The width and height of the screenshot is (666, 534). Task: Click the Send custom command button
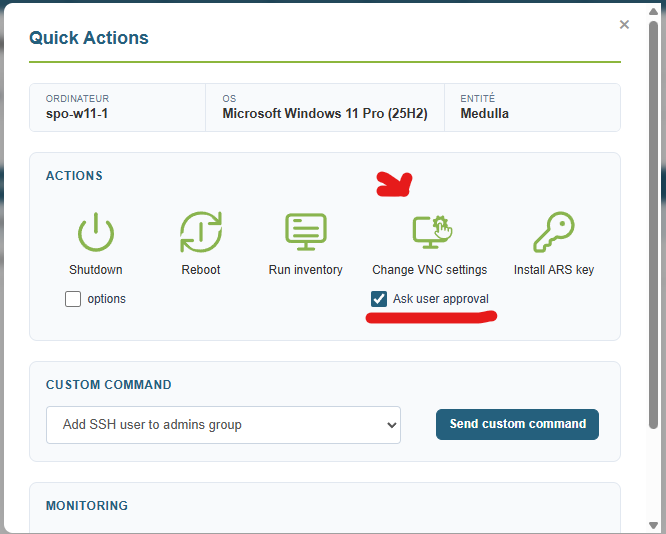517,424
